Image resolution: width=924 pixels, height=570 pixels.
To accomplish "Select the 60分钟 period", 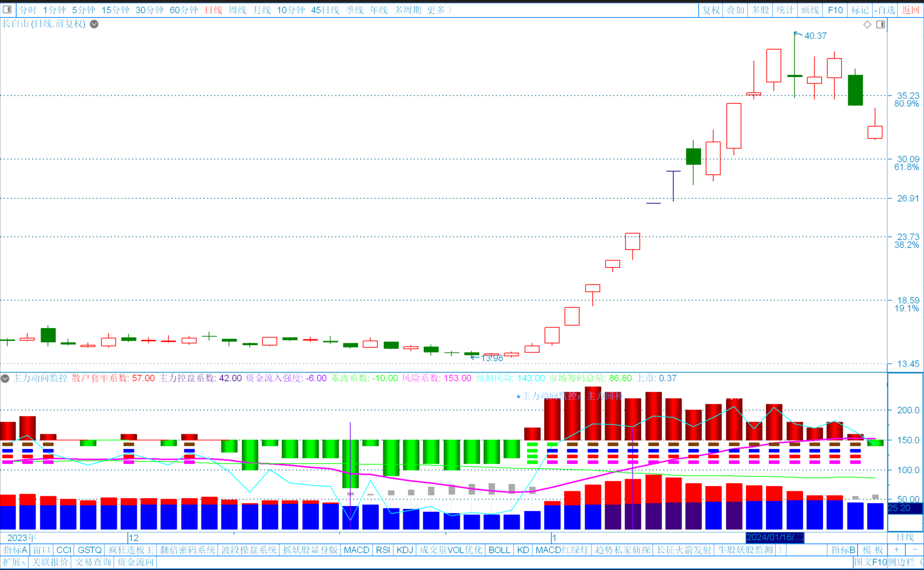I will click(x=184, y=10).
